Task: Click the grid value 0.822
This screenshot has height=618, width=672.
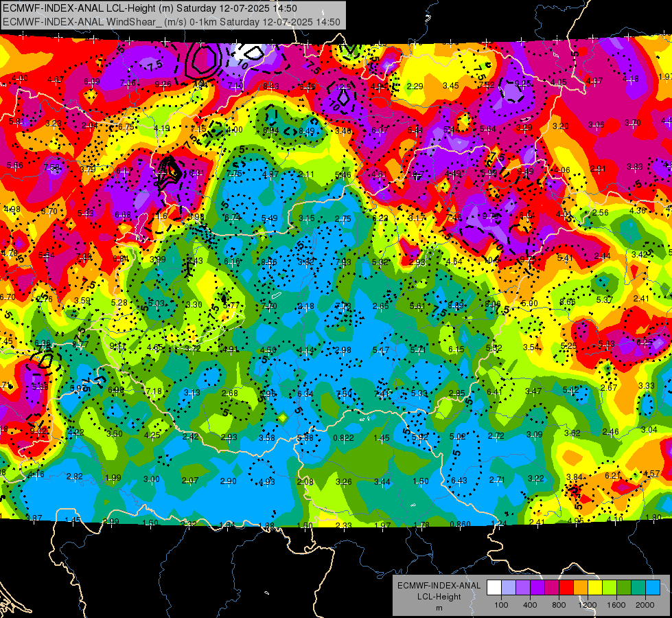Action: [x=344, y=438]
